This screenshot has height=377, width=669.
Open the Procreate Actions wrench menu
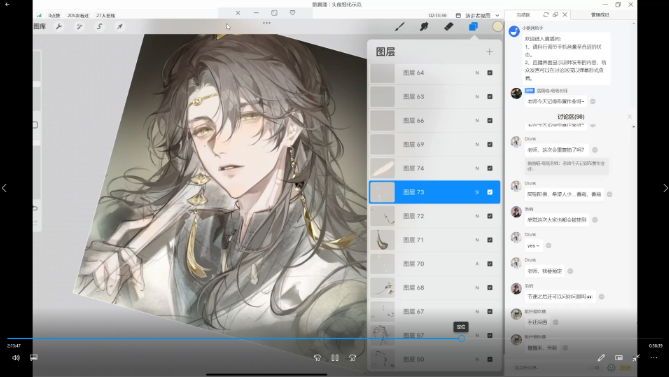(x=59, y=26)
